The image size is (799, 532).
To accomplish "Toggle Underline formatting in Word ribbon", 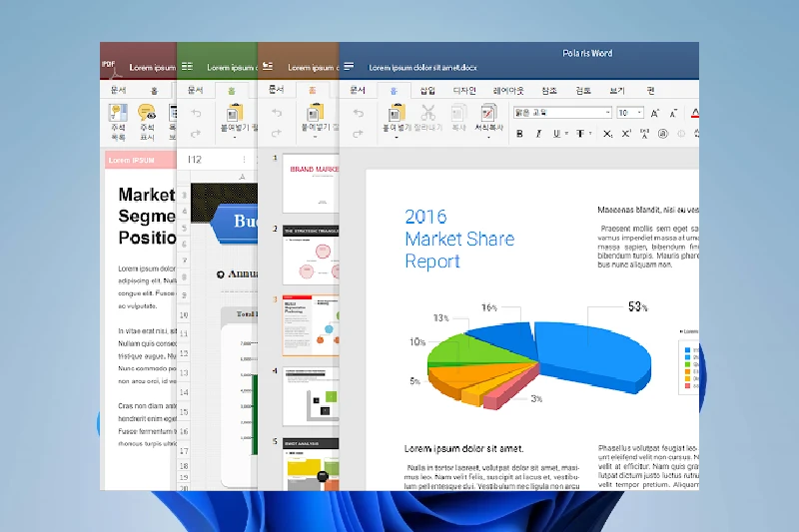I will (556, 134).
